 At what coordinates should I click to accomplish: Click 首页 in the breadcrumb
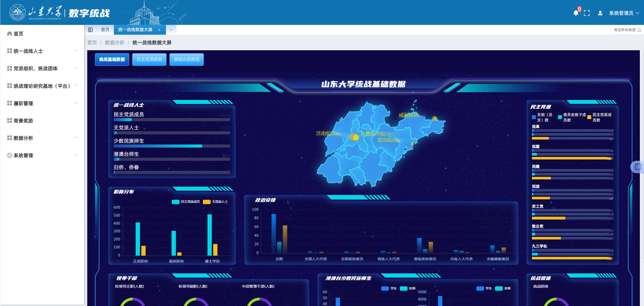tap(92, 42)
